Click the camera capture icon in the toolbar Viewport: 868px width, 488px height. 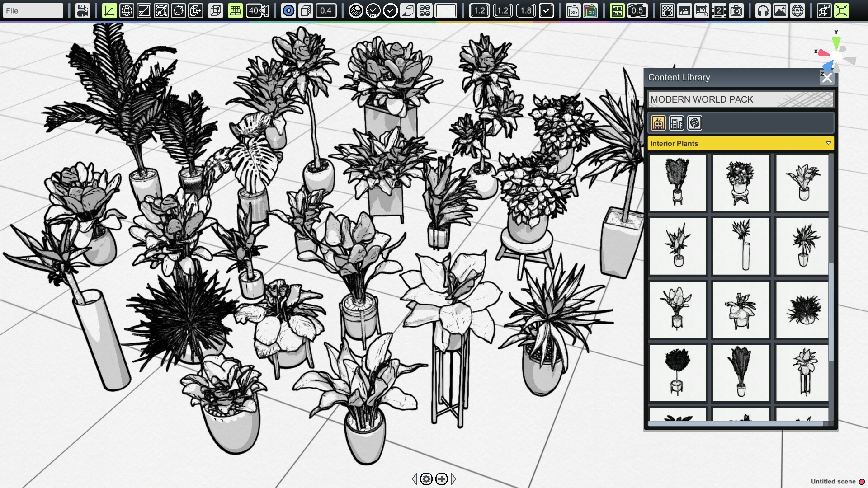(736, 10)
